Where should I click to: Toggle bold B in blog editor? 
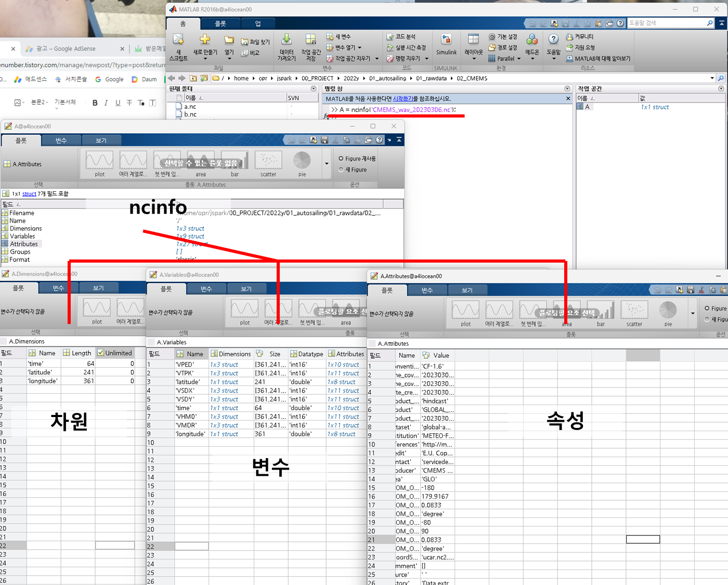tap(95, 103)
